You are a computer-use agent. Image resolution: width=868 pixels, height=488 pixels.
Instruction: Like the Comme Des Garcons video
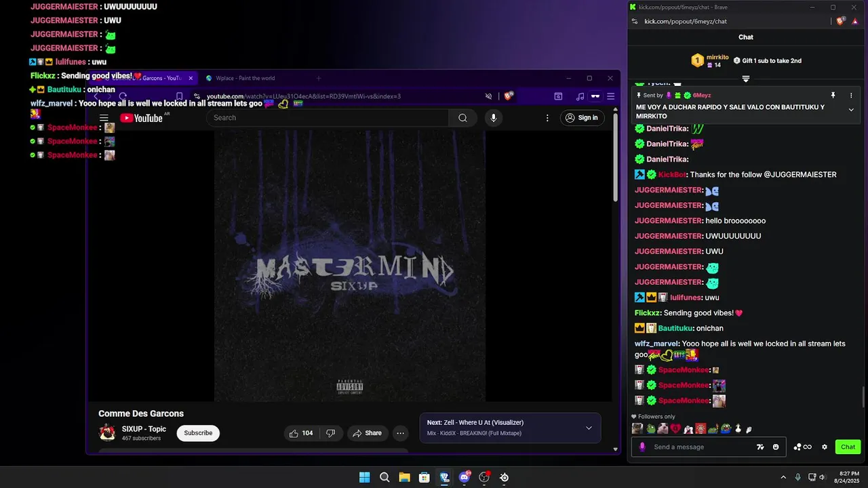click(301, 433)
